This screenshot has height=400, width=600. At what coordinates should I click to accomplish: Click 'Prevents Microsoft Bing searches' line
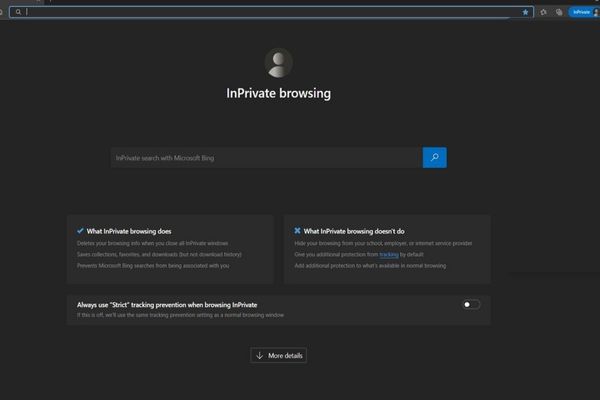point(153,266)
